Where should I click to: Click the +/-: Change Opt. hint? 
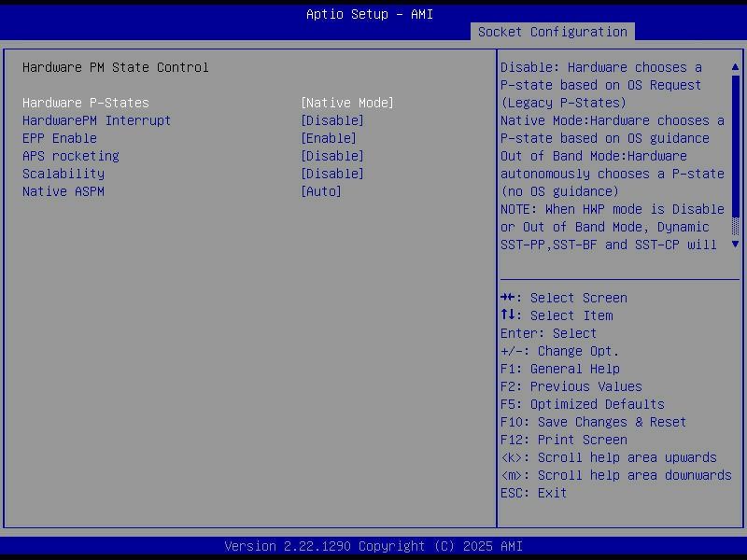point(559,351)
